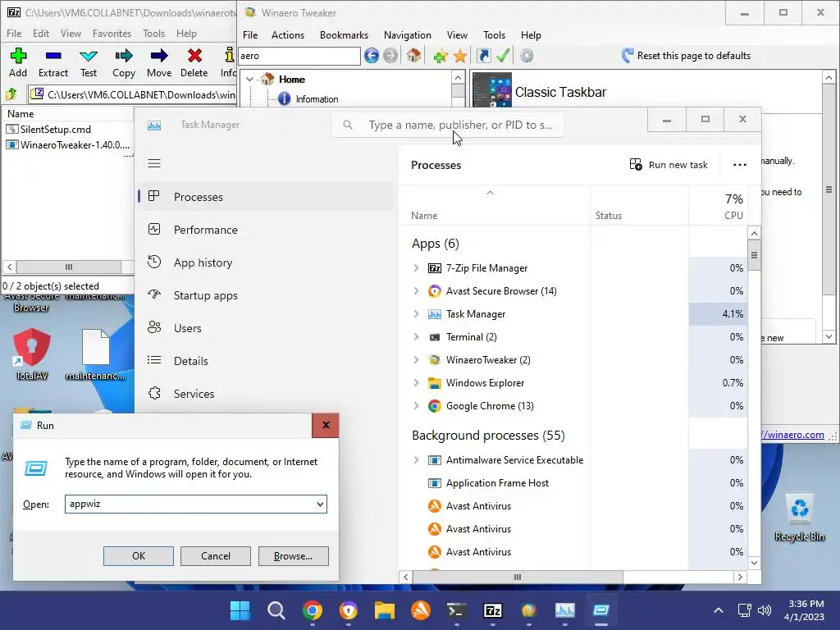Open Windows Start from taskbar
The image size is (840, 630).
click(240, 610)
